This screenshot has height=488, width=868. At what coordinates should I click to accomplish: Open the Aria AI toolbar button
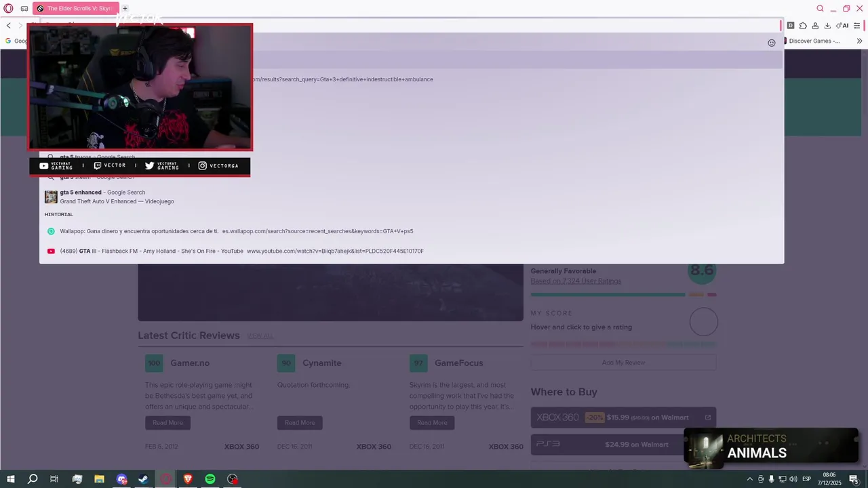pos(842,26)
